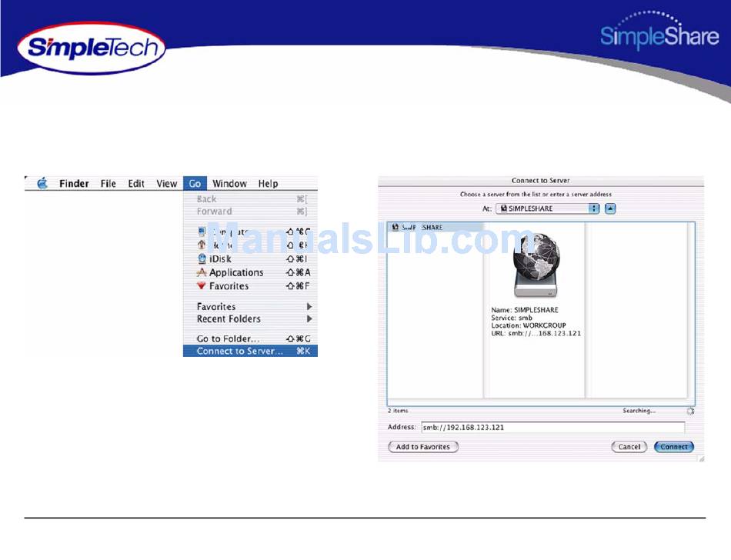Open the Window menu
731x560 pixels.
pyautogui.click(x=229, y=184)
